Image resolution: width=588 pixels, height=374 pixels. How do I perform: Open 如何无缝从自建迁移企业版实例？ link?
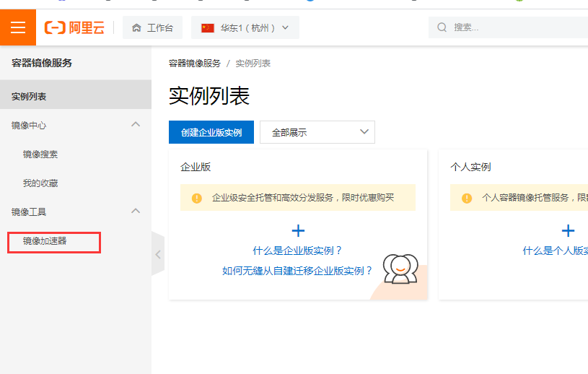[x=297, y=271]
